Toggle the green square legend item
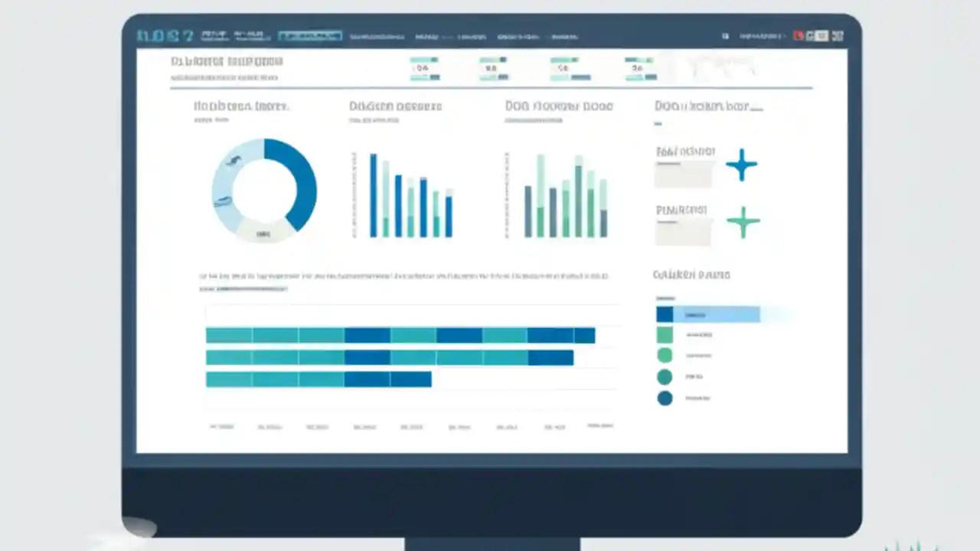This screenshot has width=980, height=551. [x=664, y=334]
